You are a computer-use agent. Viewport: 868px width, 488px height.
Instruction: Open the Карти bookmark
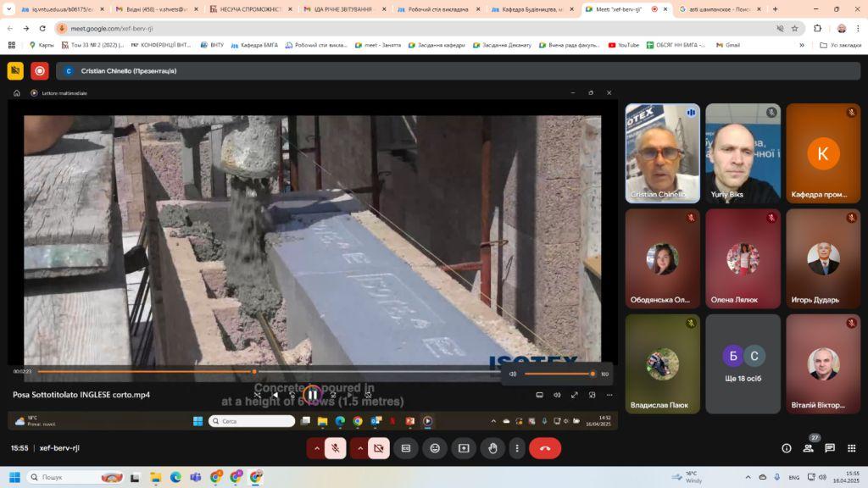42,46
